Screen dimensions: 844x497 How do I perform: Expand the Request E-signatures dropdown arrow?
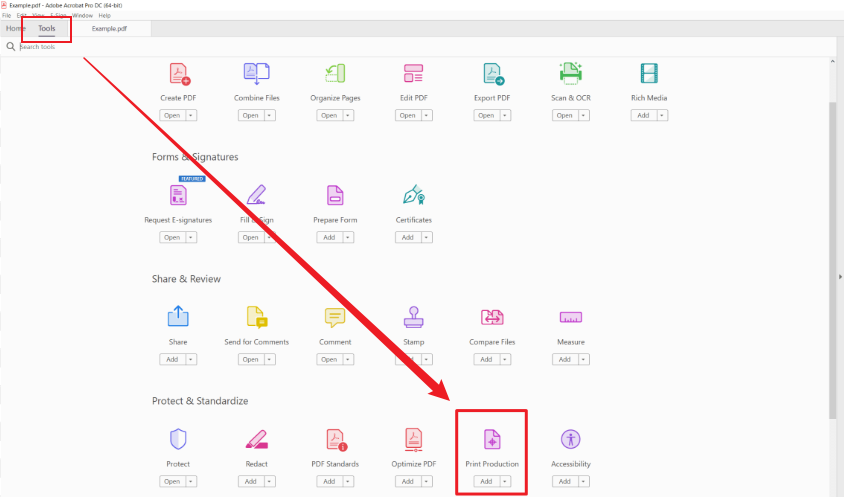click(x=191, y=237)
